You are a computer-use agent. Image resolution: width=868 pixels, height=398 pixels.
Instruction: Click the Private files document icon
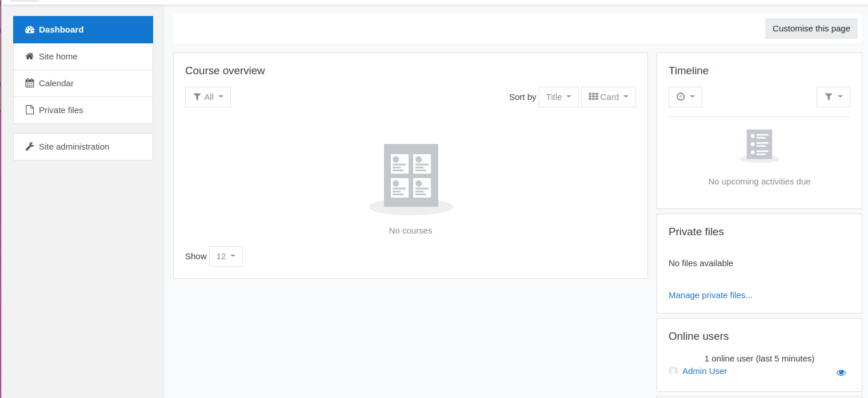click(30, 110)
